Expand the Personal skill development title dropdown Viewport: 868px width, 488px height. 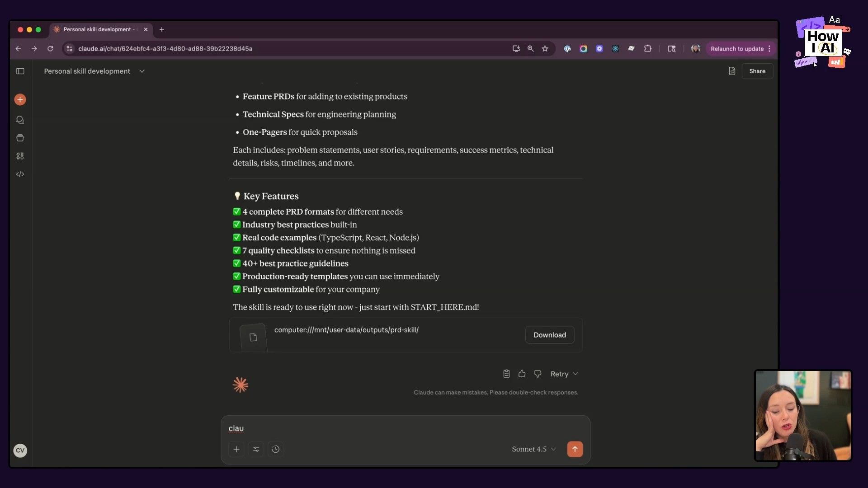[142, 71]
